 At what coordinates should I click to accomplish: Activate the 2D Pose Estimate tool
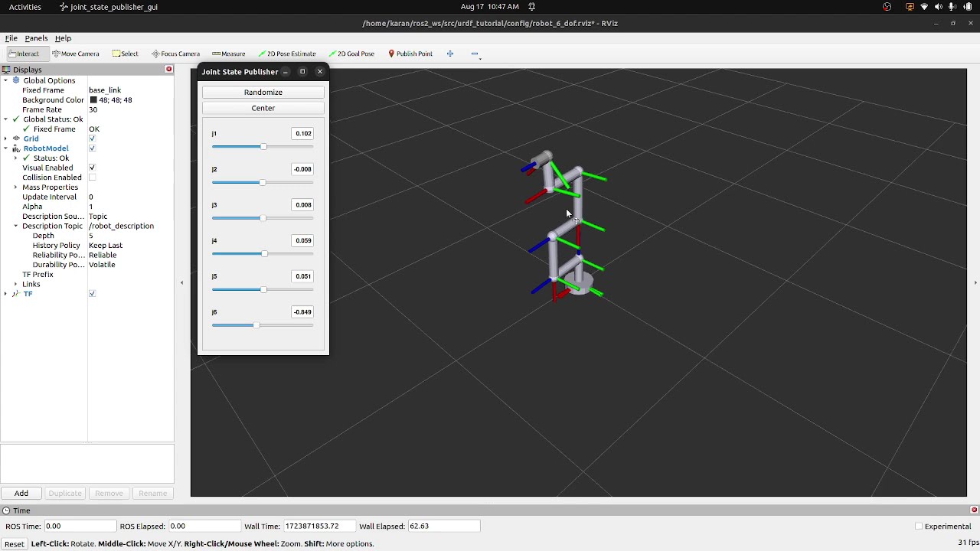pyautogui.click(x=287, y=54)
